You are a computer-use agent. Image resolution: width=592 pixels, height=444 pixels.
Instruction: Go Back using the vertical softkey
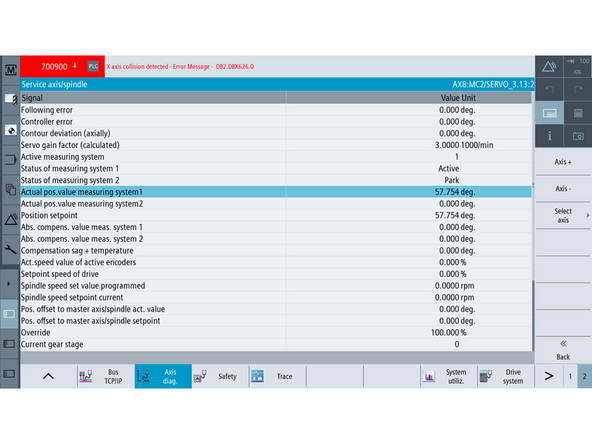coord(563,350)
